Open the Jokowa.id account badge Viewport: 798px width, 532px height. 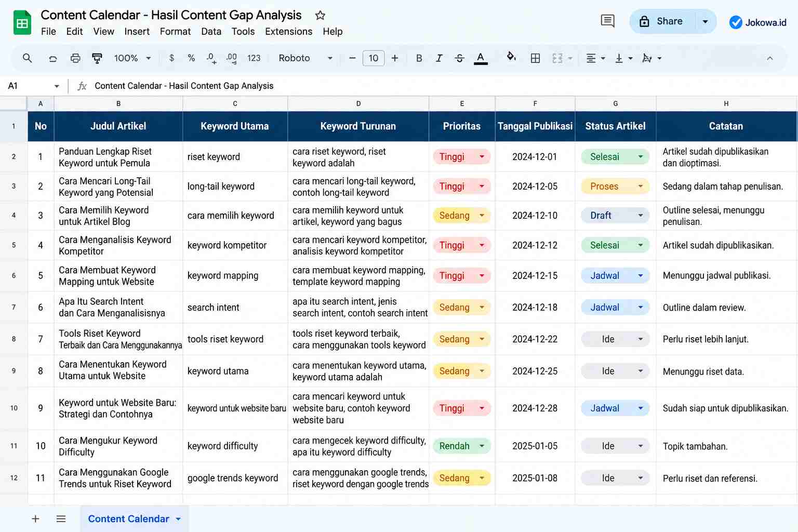click(758, 22)
